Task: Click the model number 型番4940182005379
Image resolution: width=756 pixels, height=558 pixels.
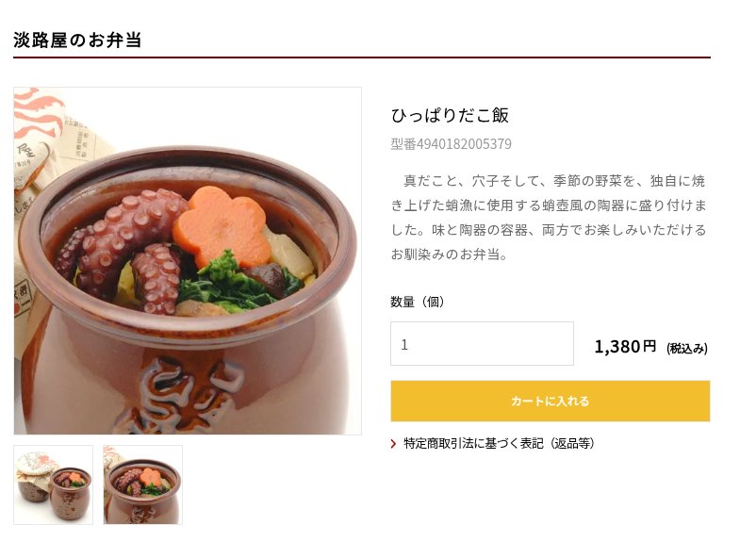Action: 451,144
